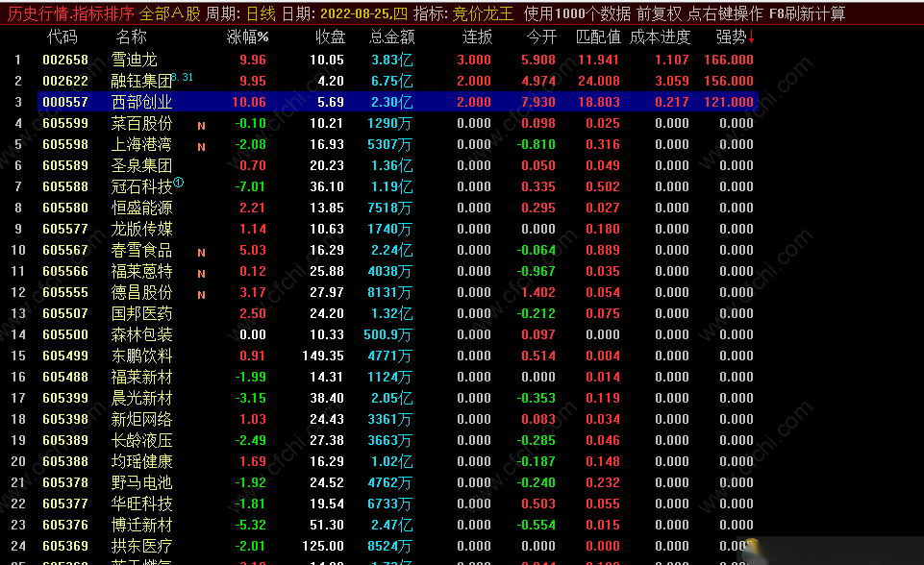Click closing price 149.35 of 东鹏饮料
The height and width of the screenshot is (565, 924).
click(x=323, y=356)
